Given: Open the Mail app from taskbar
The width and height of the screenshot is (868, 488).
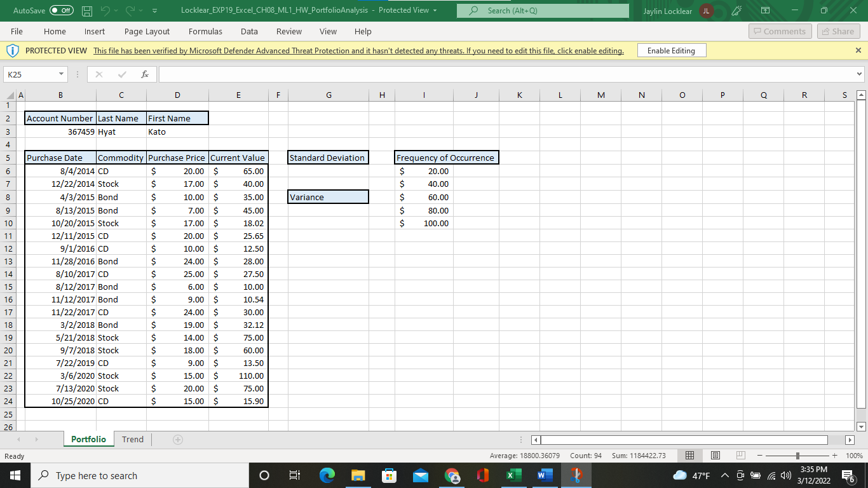Looking at the screenshot, I should (421, 475).
